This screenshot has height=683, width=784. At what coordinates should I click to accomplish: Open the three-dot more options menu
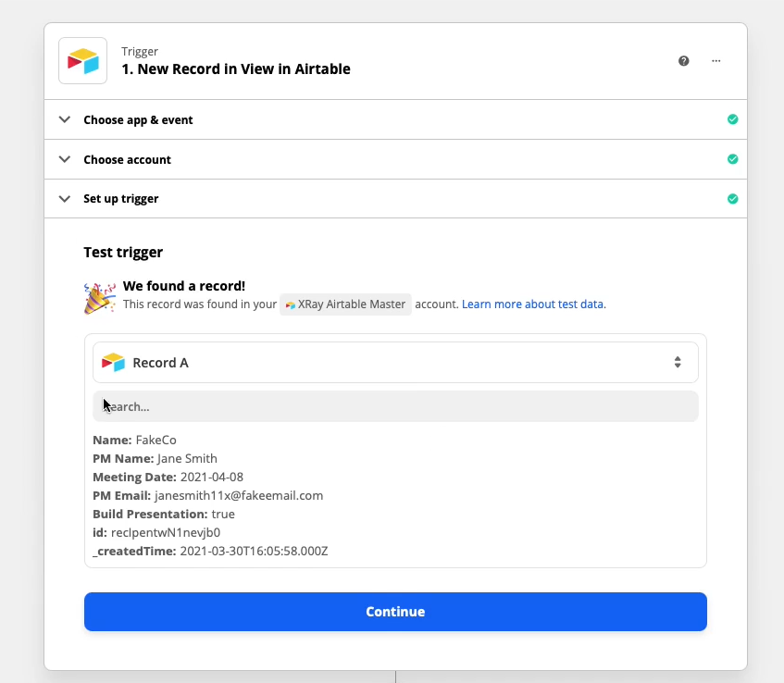tap(716, 61)
